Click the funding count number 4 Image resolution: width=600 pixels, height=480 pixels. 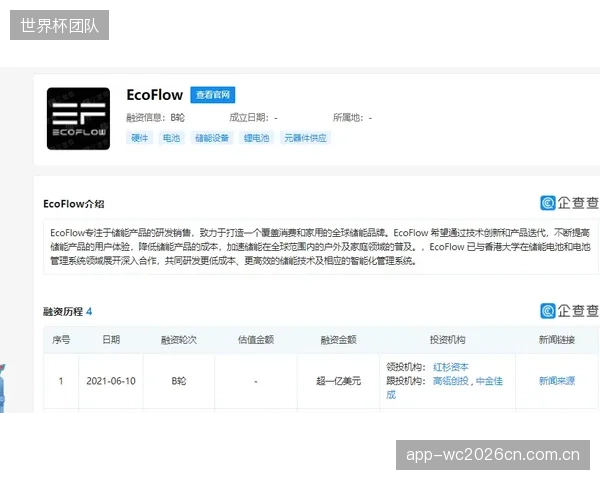click(89, 312)
